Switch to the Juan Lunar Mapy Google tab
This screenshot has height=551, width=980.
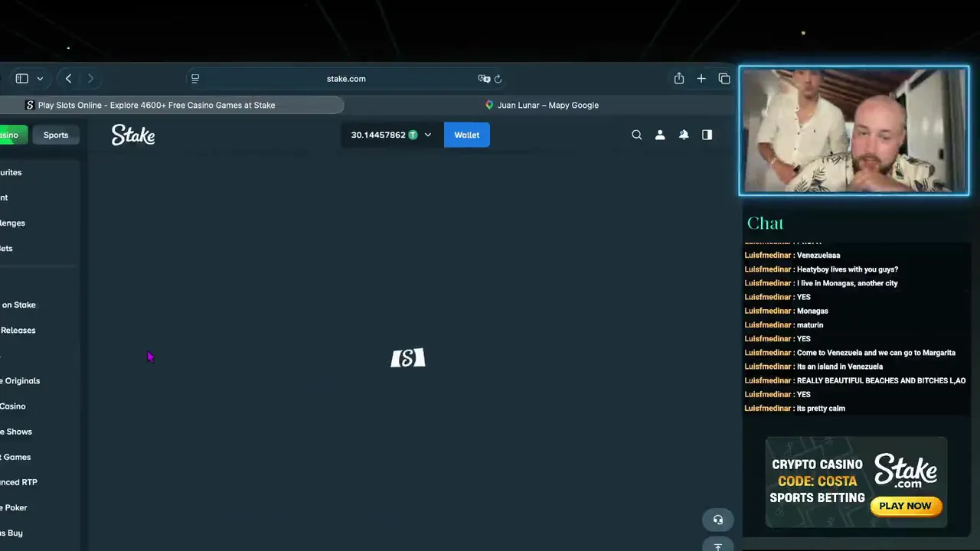[541, 105]
